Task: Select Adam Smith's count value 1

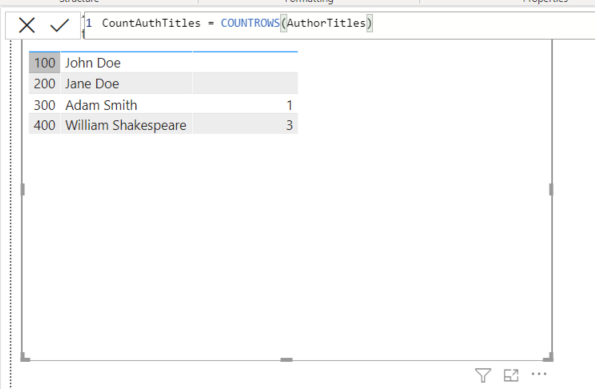Action: 245,105
